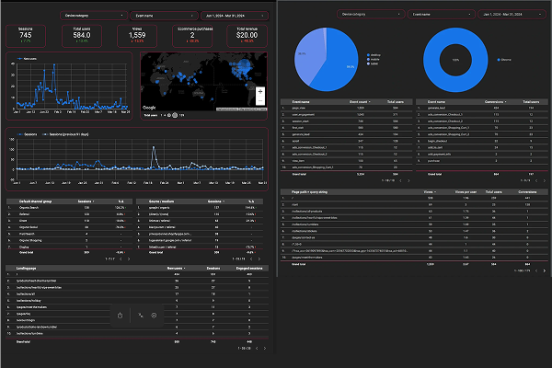Sort by the Event count column header
The width and height of the screenshot is (552, 368).
tap(359, 102)
